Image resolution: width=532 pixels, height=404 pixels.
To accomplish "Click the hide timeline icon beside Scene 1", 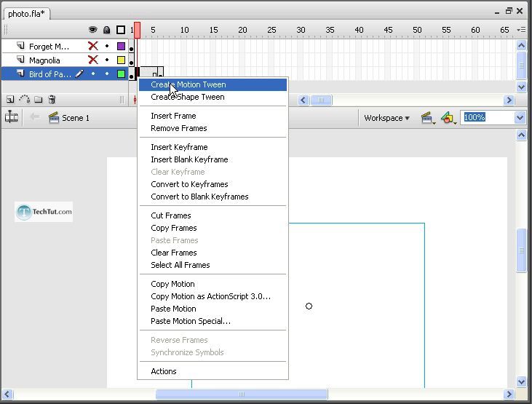I will (11, 117).
